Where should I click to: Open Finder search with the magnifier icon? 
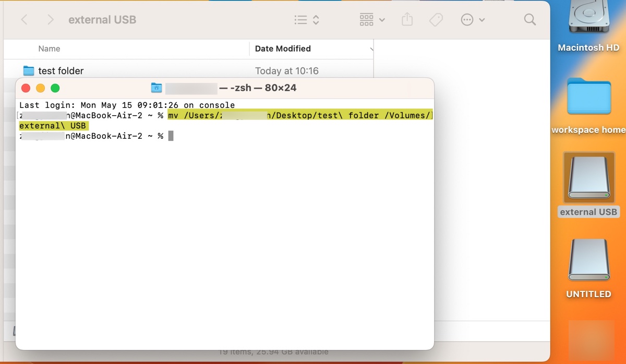(529, 19)
